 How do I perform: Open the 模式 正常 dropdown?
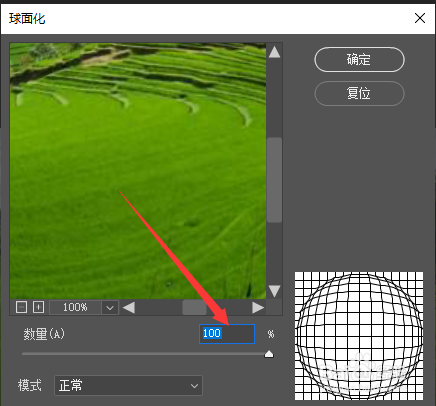(128, 386)
